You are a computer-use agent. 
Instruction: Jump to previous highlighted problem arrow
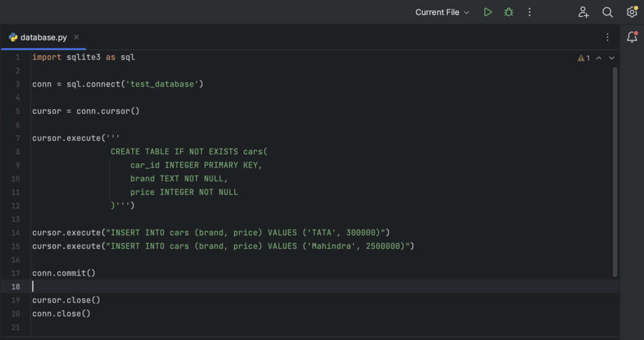[599, 58]
